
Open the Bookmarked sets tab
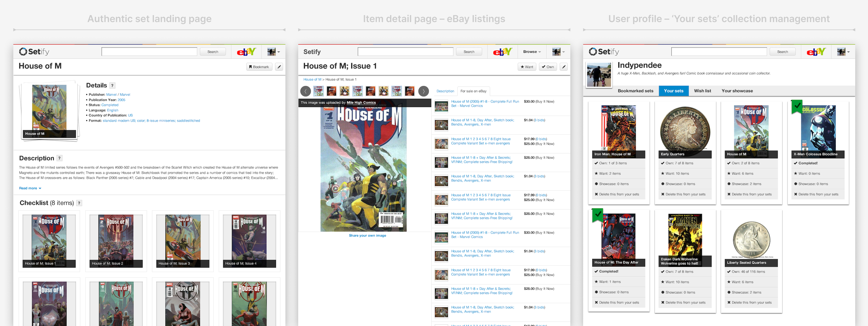[635, 91]
